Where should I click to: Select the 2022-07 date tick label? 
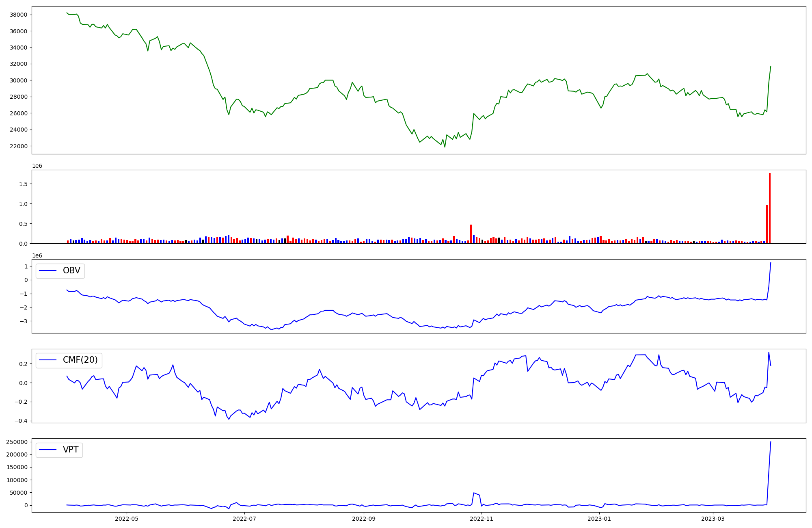pyautogui.click(x=245, y=519)
